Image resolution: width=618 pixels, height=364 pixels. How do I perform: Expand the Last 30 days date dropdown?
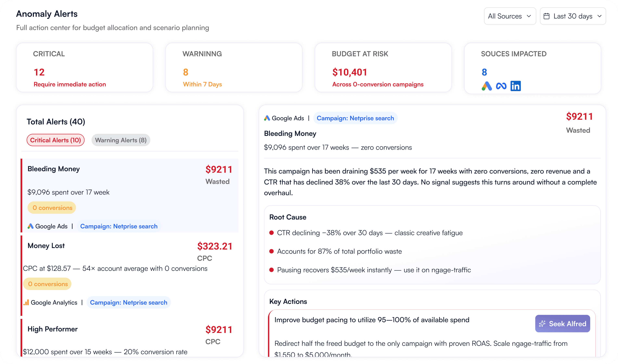click(x=573, y=16)
